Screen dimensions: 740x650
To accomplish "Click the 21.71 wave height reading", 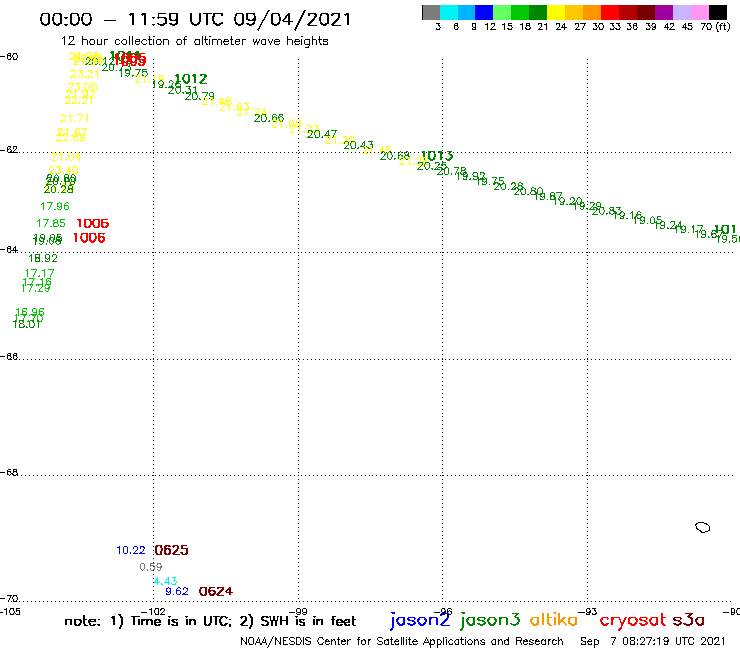I will point(75,118).
